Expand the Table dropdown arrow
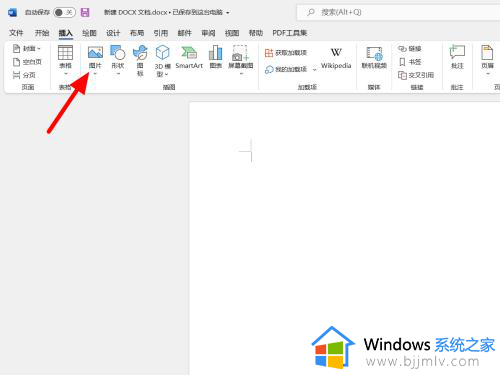The width and height of the screenshot is (500, 375). [x=66, y=74]
